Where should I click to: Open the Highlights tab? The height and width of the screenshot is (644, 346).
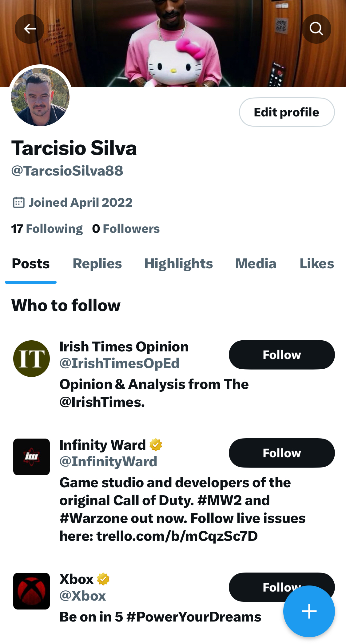[178, 264]
